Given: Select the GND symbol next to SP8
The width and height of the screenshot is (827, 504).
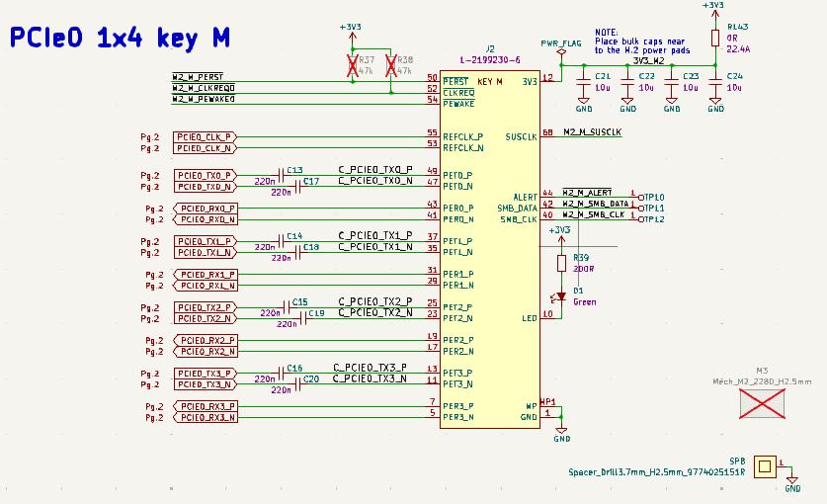Looking at the screenshot, I should [x=792, y=483].
